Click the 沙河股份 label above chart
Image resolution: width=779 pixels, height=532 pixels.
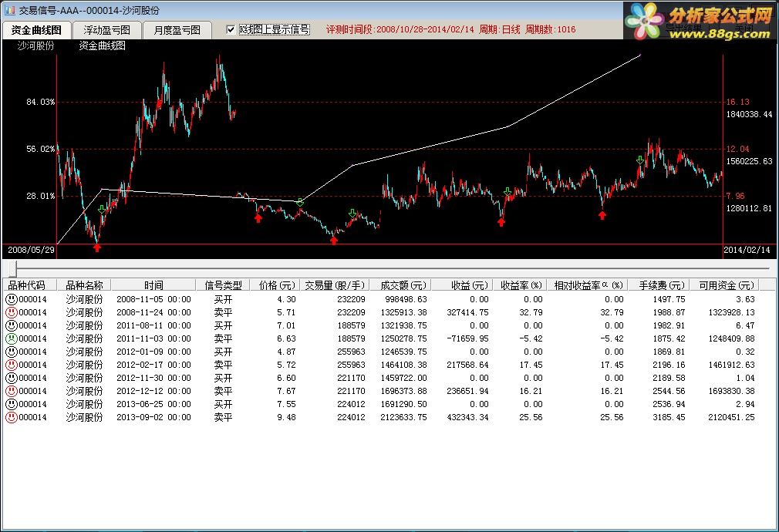coord(35,45)
